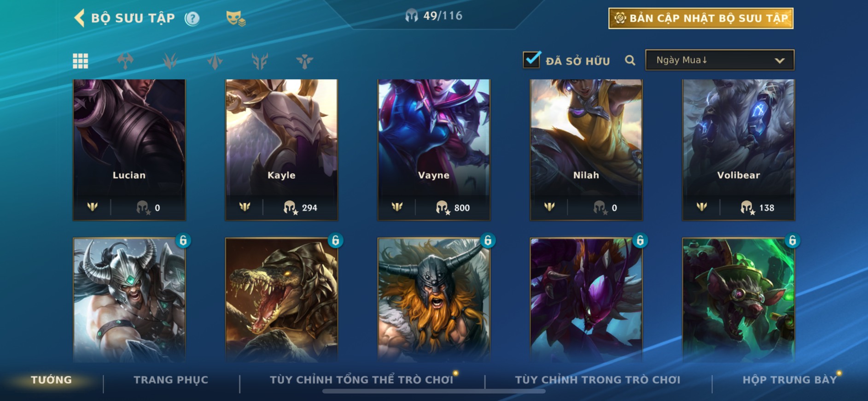Open the golden mask skins icon
Image resolution: width=868 pixels, height=401 pixels.
click(235, 18)
